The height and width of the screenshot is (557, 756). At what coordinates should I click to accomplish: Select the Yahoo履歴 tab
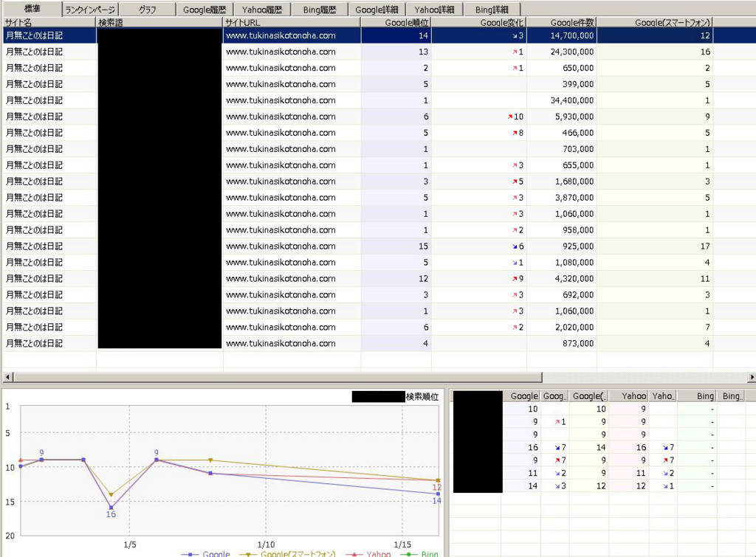click(x=262, y=10)
